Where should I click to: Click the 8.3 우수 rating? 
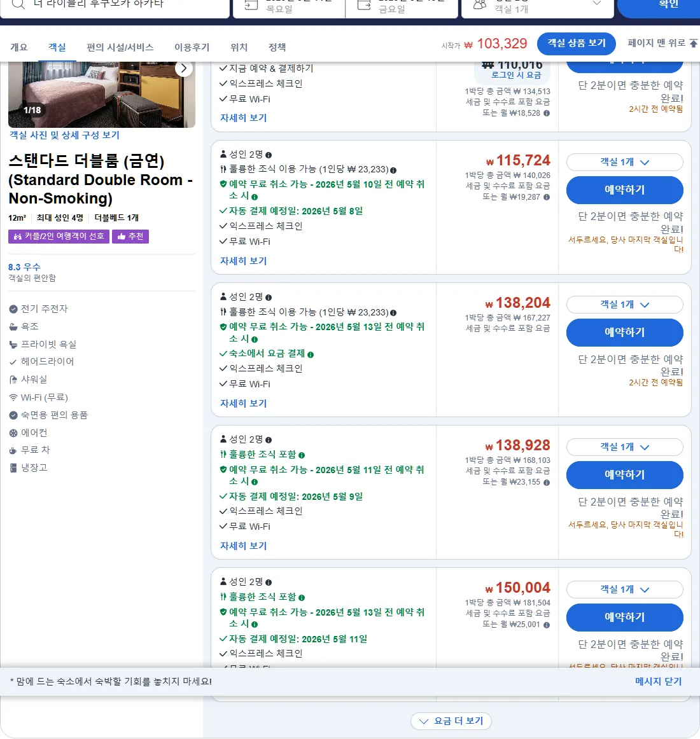pos(25,266)
